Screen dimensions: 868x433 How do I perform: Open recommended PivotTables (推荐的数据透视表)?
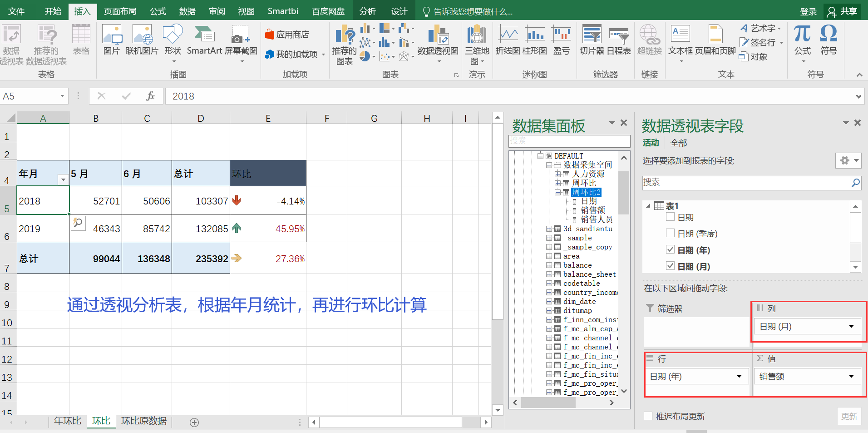[x=46, y=45]
